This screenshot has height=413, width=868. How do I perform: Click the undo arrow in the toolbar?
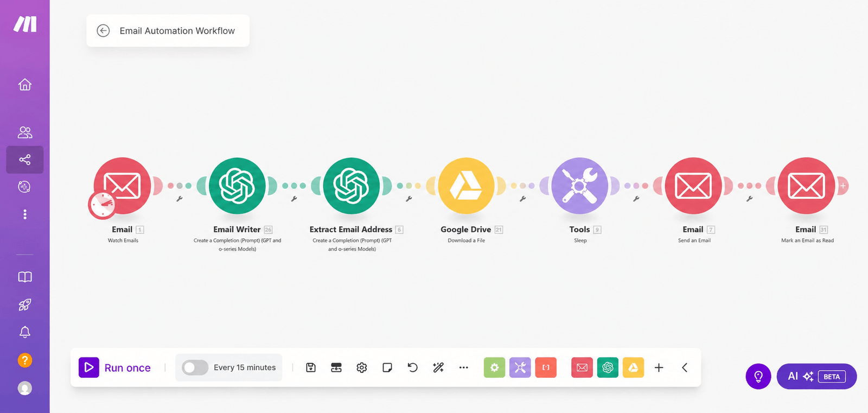pyautogui.click(x=413, y=367)
